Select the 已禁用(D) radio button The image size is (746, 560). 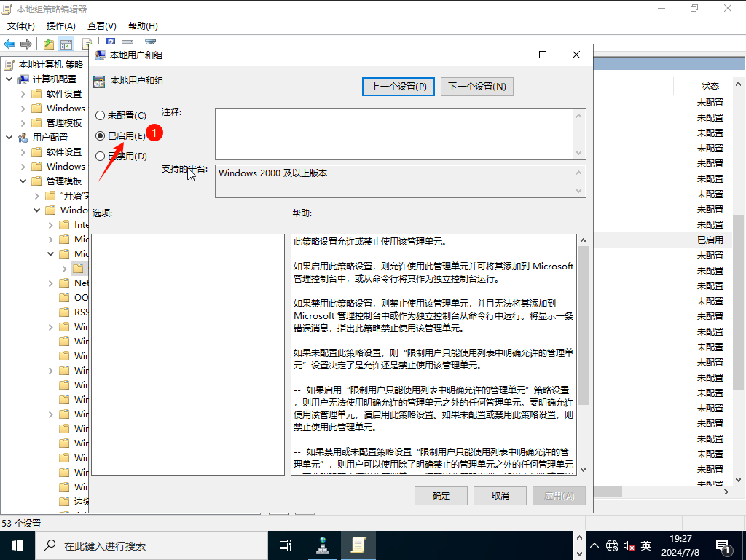[100, 157]
